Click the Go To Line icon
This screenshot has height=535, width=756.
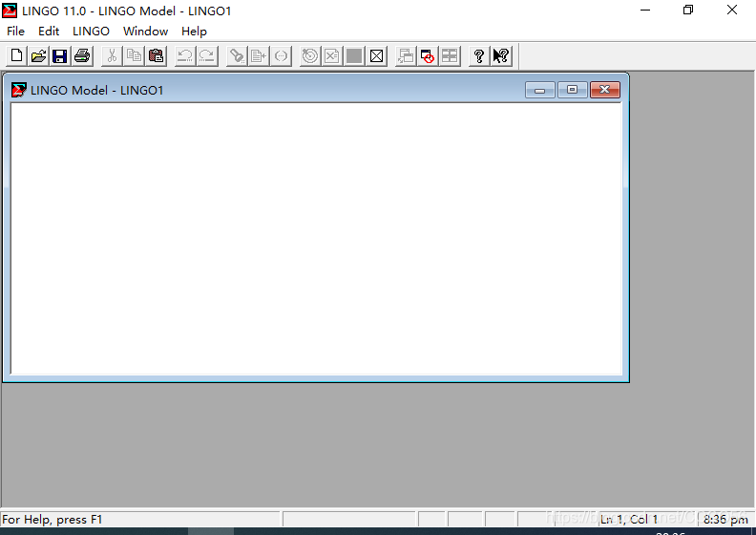point(259,56)
